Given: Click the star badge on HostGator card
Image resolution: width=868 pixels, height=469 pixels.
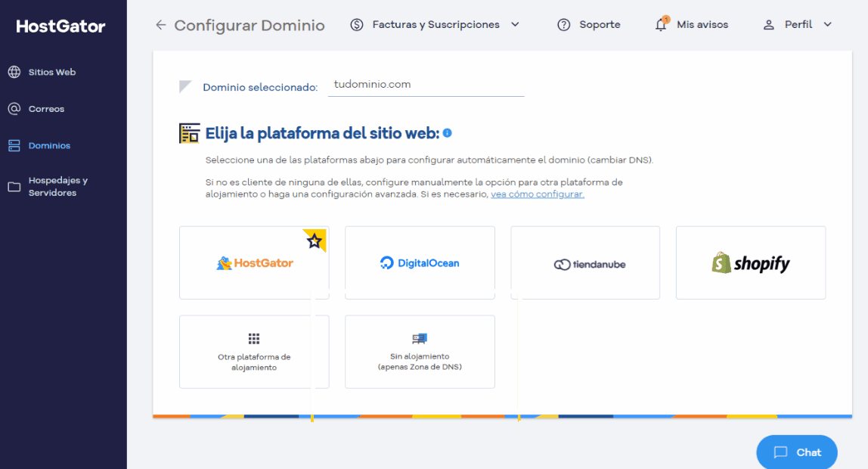Looking at the screenshot, I should pyautogui.click(x=315, y=241).
